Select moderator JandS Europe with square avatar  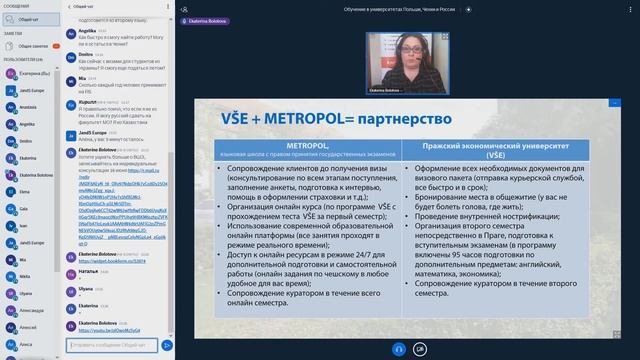[x=29, y=91]
